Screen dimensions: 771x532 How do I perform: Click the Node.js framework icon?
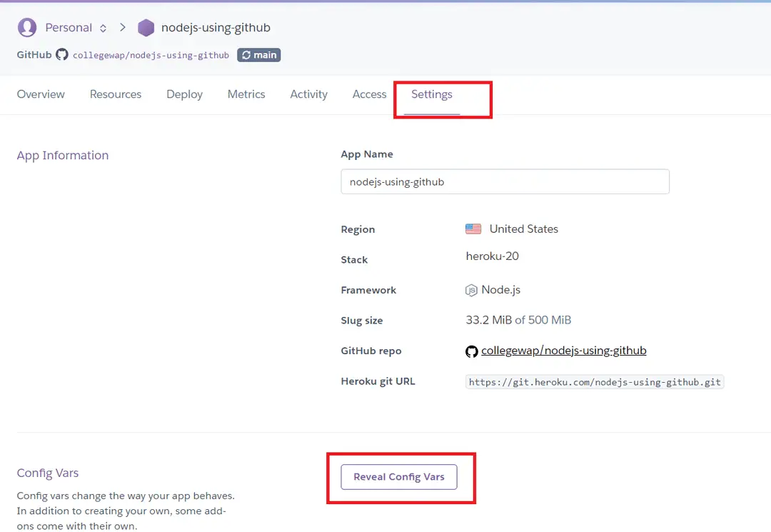click(x=471, y=290)
